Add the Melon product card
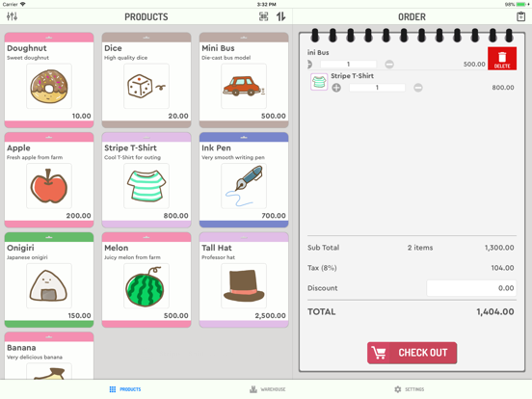 tap(146, 279)
